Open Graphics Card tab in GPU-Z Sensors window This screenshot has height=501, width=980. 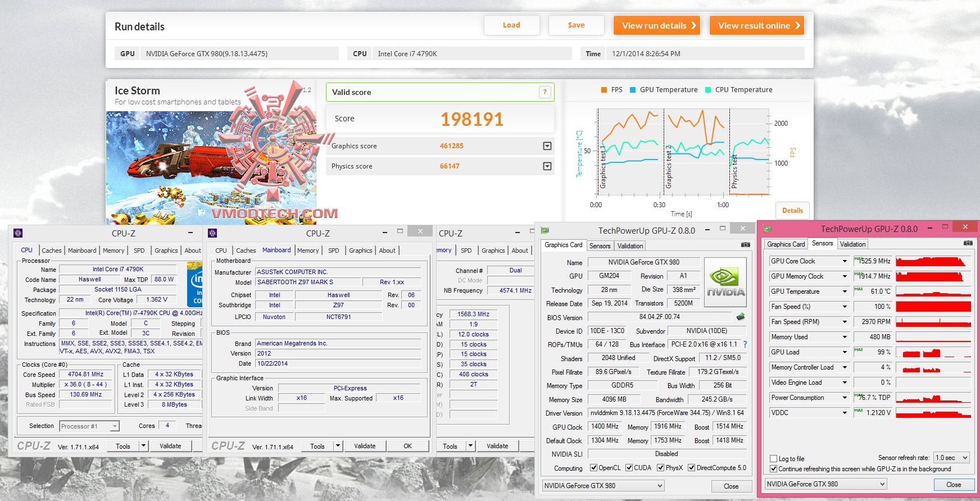click(786, 244)
